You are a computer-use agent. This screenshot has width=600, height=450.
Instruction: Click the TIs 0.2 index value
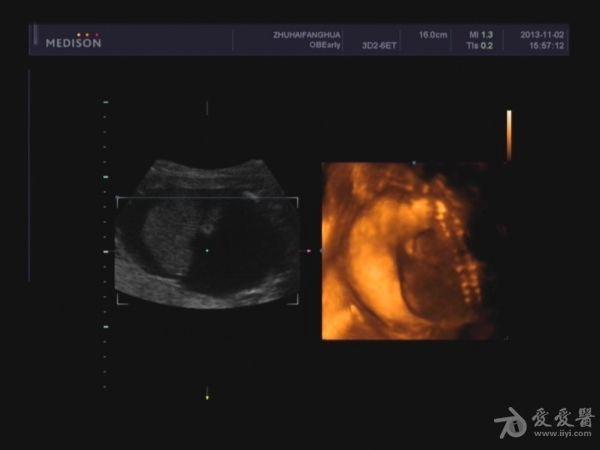pos(479,45)
